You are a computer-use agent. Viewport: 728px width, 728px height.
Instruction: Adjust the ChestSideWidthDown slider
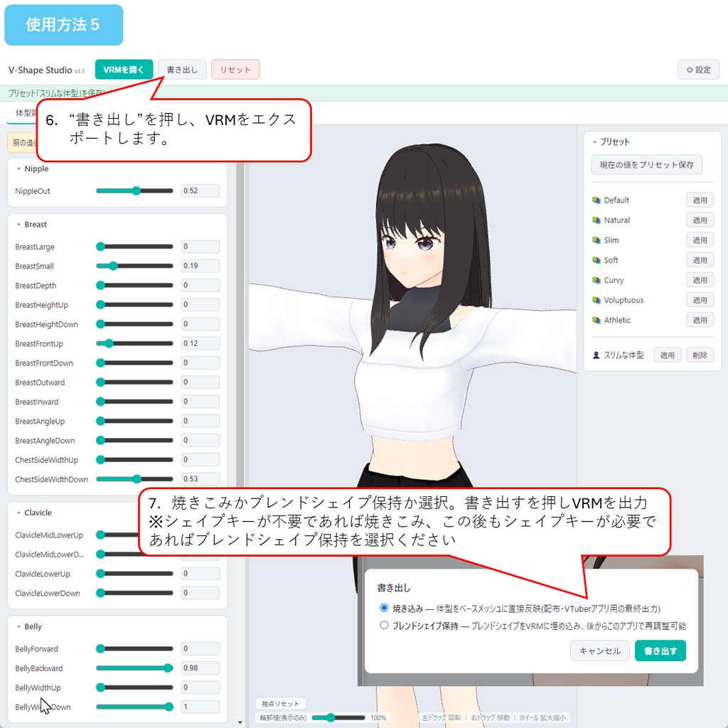[134, 479]
